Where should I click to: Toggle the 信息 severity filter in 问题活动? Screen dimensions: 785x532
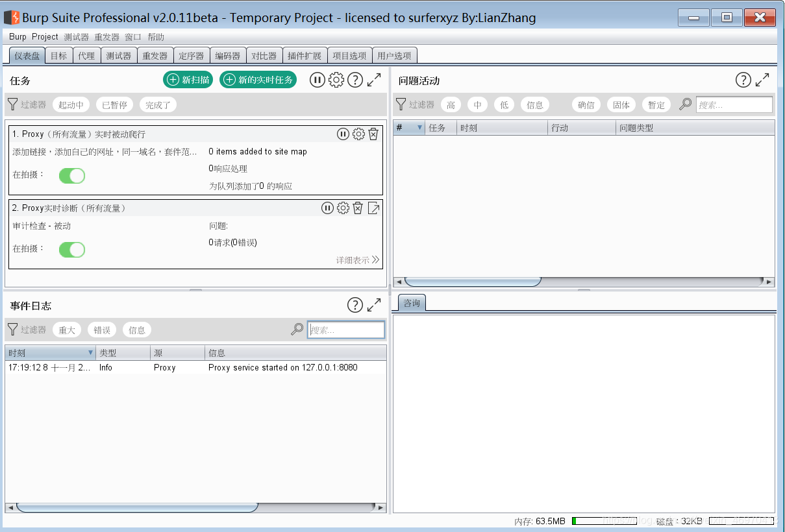pos(535,104)
